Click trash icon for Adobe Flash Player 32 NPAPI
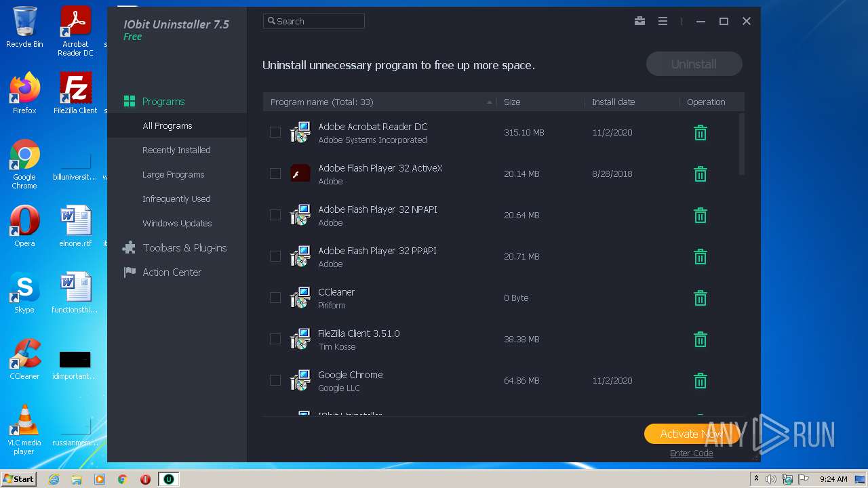The height and width of the screenshot is (488, 868). coord(701,216)
